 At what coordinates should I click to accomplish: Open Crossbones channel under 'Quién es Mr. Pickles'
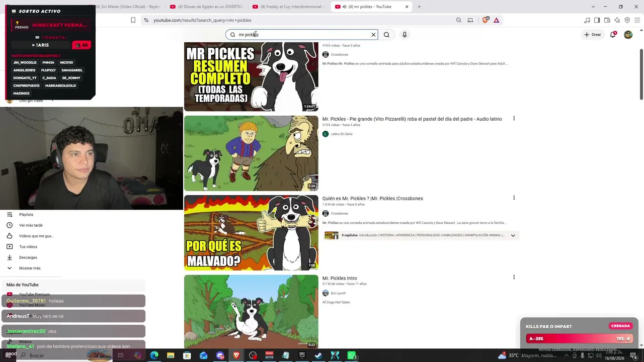340,213
